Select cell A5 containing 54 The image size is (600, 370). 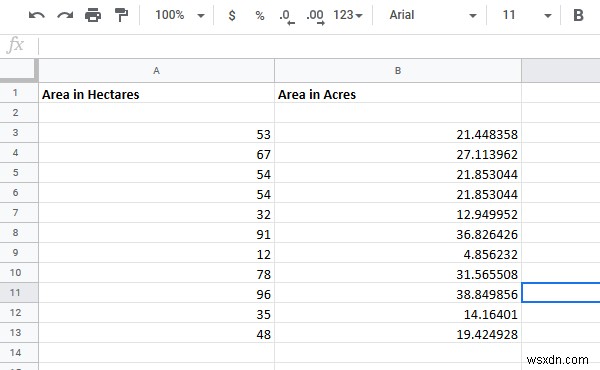pos(157,173)
